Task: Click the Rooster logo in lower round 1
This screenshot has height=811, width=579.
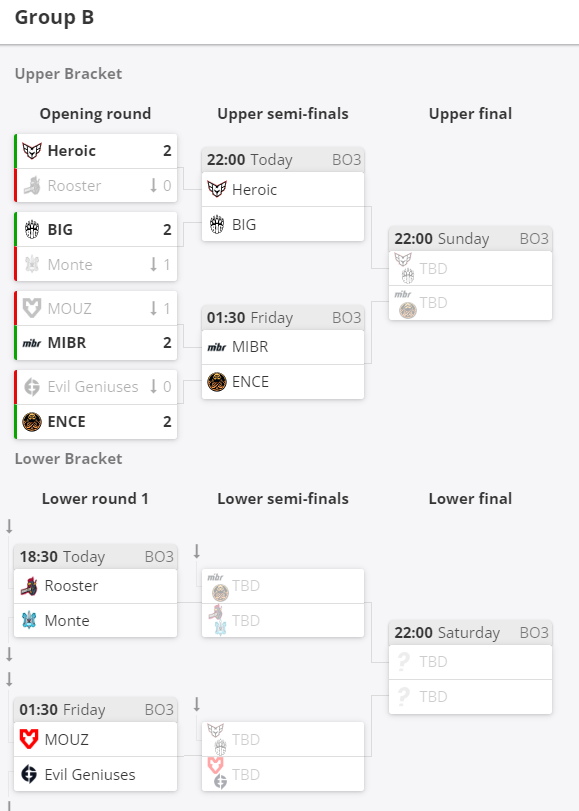Action: (29, 586)
